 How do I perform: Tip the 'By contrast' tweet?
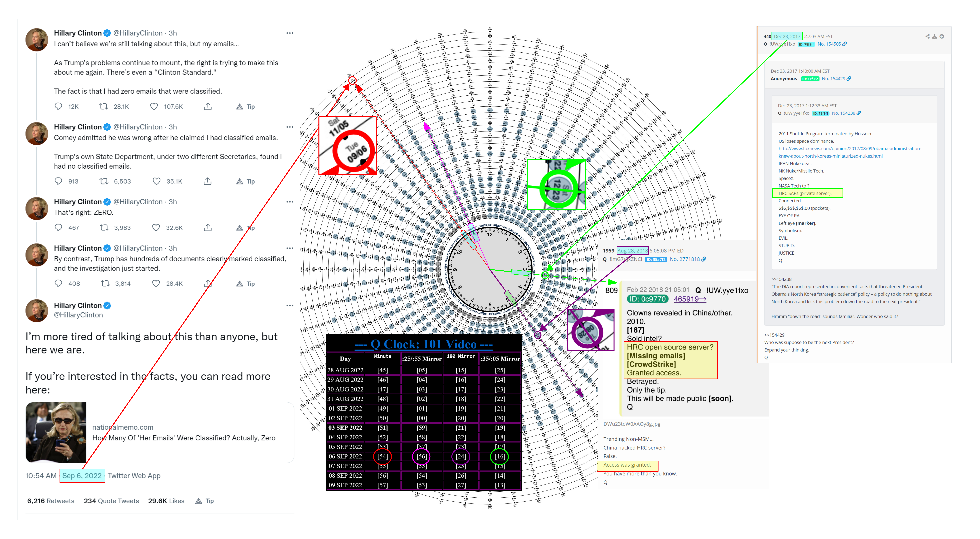[x=246, y=284]
